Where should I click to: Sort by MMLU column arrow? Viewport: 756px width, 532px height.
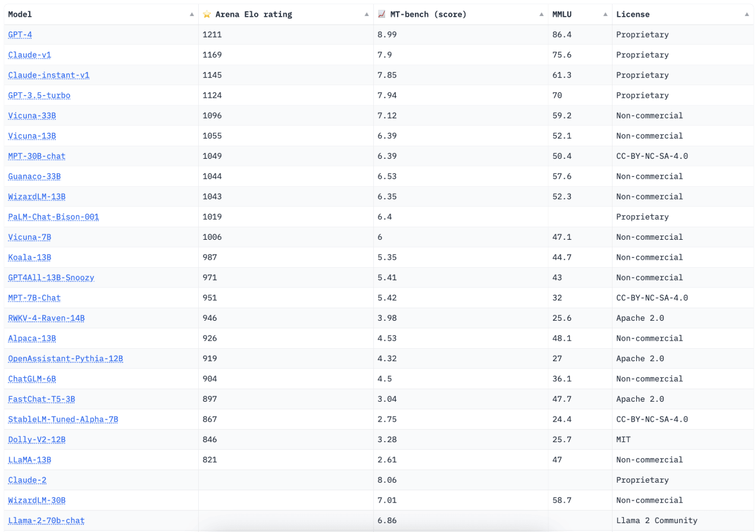tap(605, 14)
